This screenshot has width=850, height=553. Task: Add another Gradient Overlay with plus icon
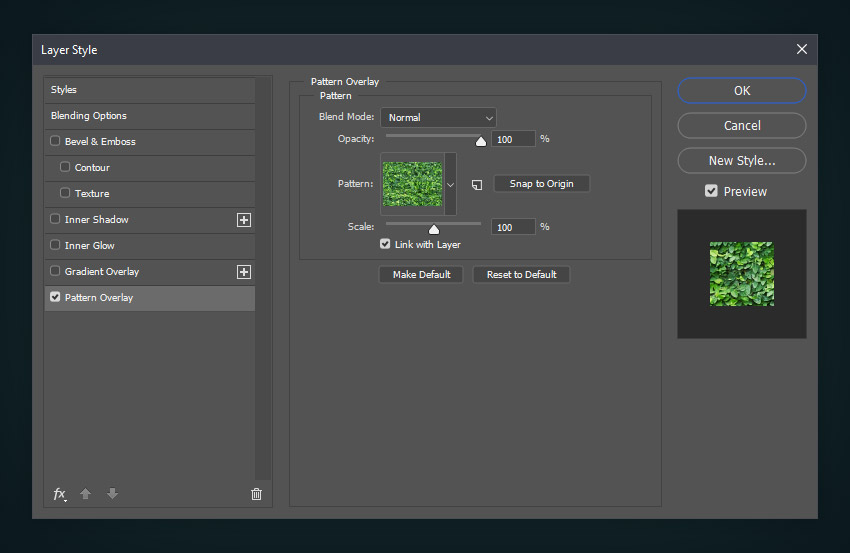point(243,272)
